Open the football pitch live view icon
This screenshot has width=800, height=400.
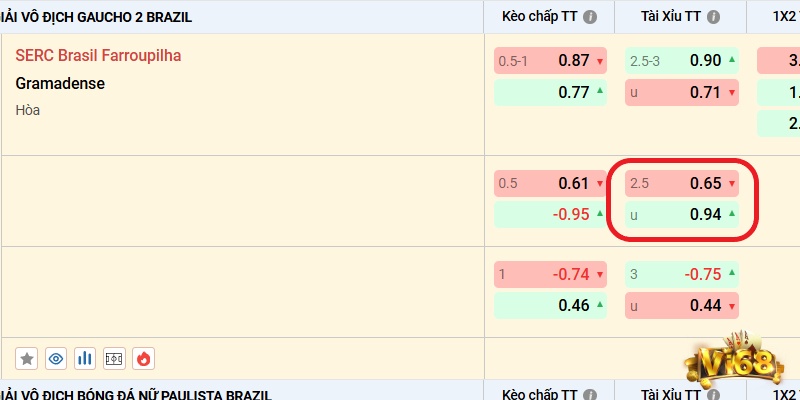click(114, 359)
